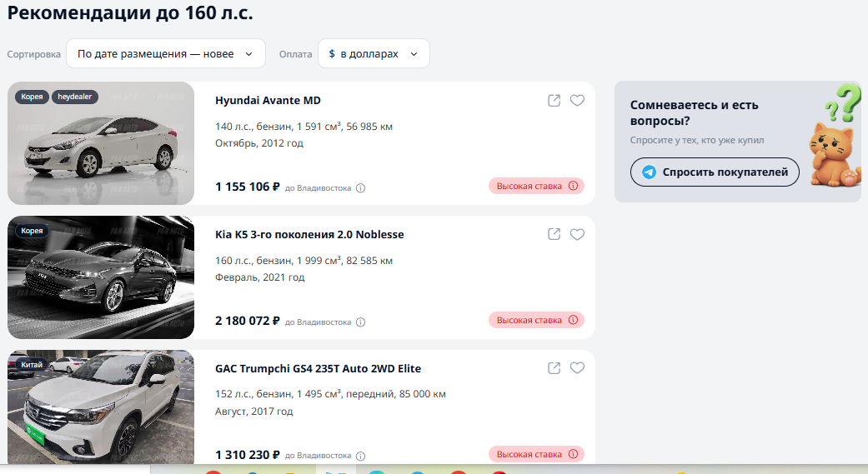Add Hyundai Avante MD to favorites heart
This screenshot has height=474, width=868.
coord(577,100)
